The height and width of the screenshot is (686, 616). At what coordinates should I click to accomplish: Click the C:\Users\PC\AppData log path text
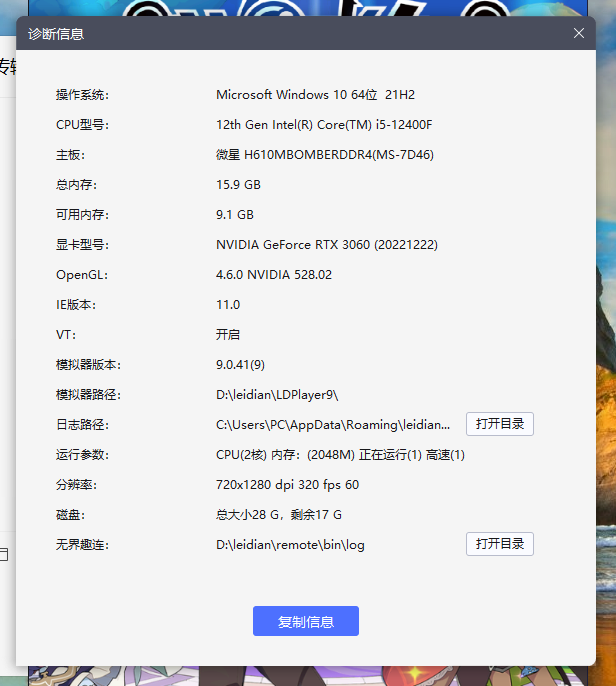(333, 425)
